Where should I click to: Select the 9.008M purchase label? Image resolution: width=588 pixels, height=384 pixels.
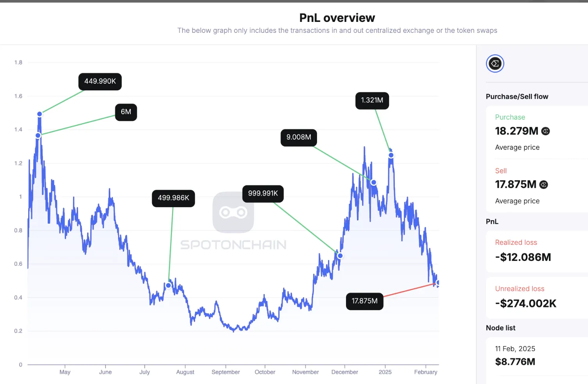(299, 137)
